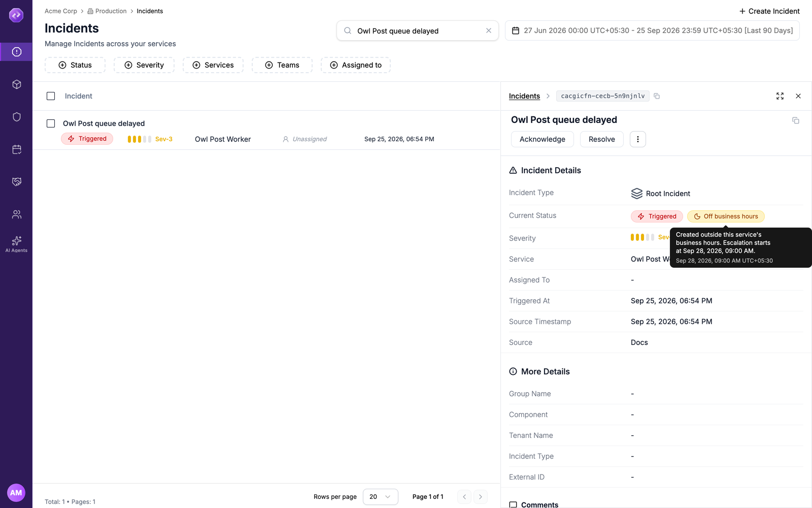Expand incident panel to full screen

780,96
